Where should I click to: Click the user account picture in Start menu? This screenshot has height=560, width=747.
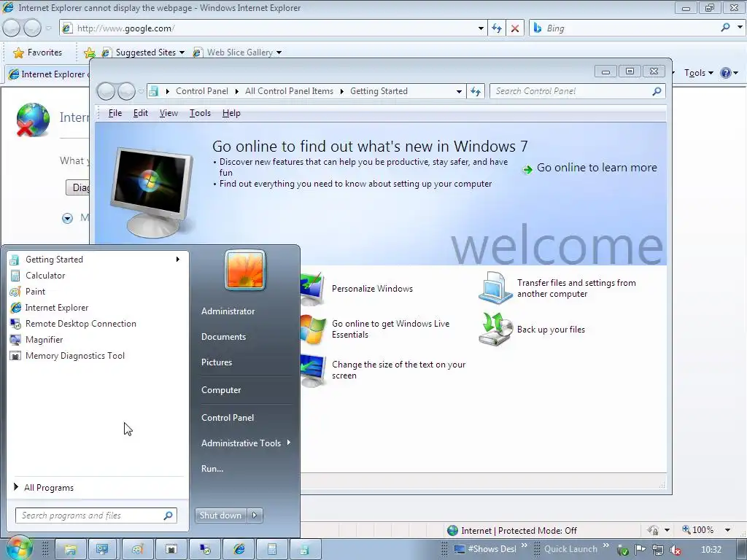coord(245,270)
